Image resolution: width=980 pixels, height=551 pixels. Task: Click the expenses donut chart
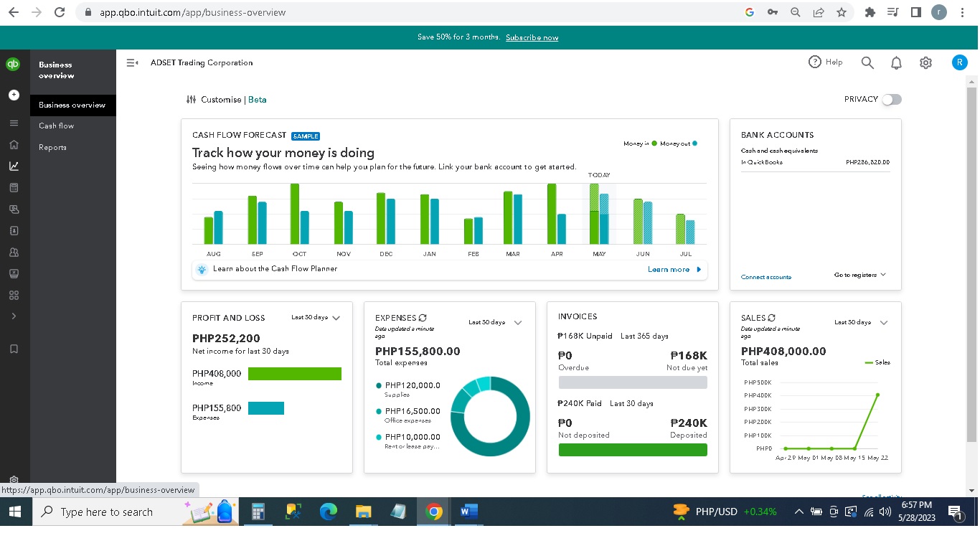(x=491, y=416)
